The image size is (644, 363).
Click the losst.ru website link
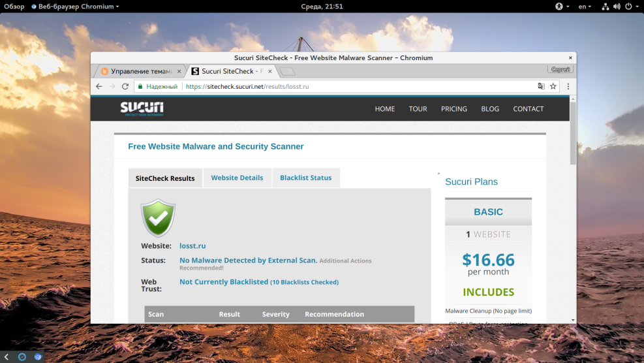192,246
